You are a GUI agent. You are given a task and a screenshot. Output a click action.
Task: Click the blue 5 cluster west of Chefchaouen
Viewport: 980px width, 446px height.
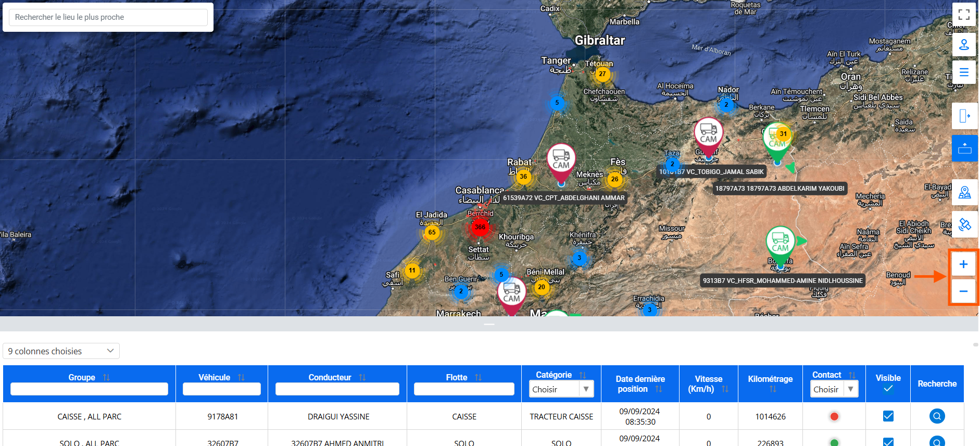click(557, 103)
